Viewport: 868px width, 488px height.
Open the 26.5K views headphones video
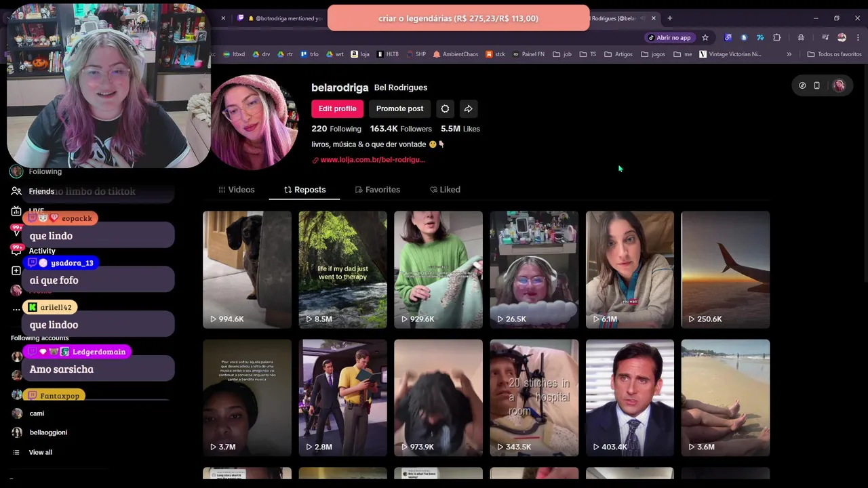click(x=534, y=269)
